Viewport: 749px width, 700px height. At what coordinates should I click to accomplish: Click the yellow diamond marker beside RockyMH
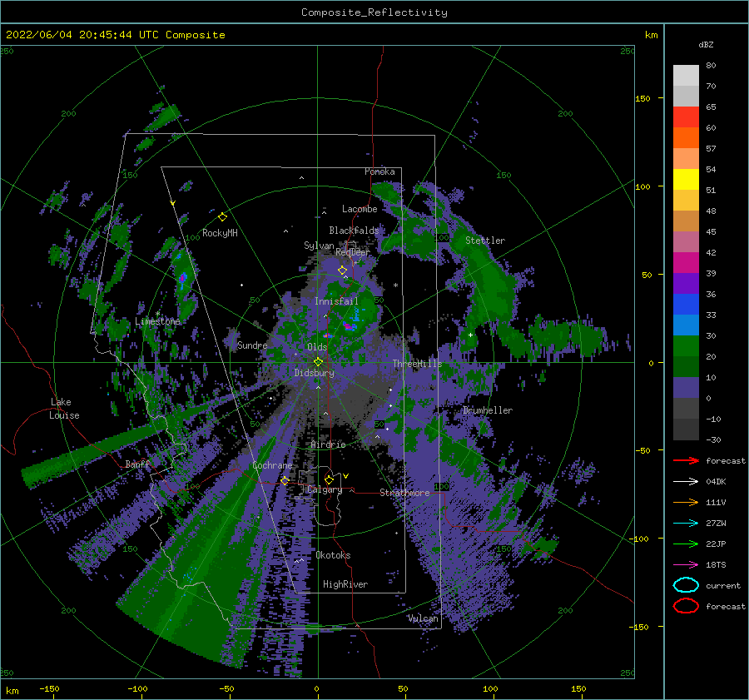pyautogui.click(x=222, y=217)
